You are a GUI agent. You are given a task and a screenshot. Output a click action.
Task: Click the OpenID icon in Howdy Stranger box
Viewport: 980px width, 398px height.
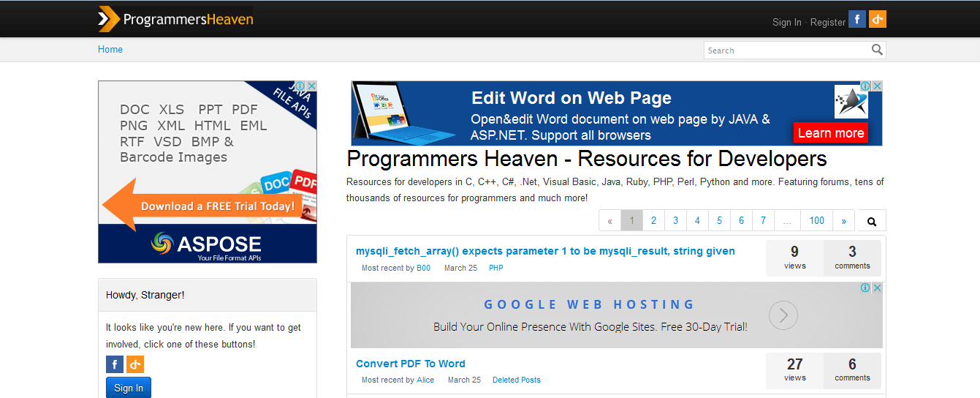point(135,364)
